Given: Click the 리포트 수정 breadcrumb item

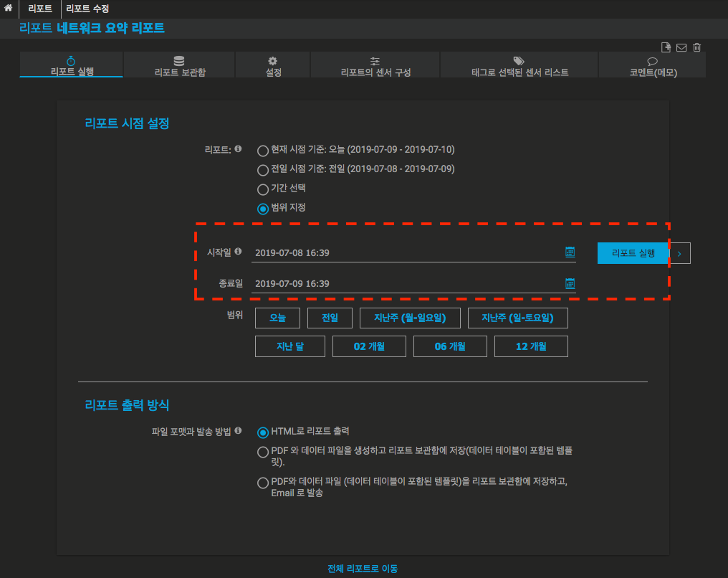Looking at the screenshot, I should [87, 9].
